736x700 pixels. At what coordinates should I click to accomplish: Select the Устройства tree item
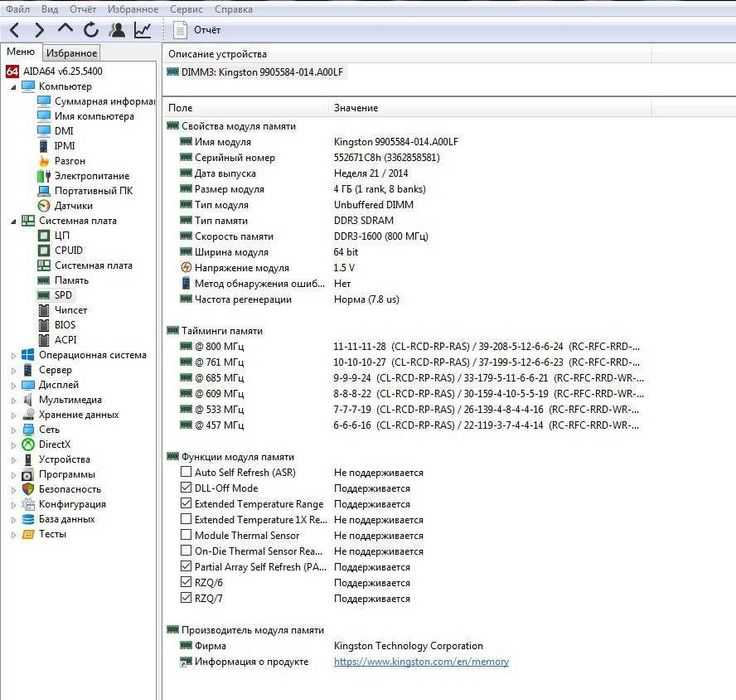coord(64,460)
